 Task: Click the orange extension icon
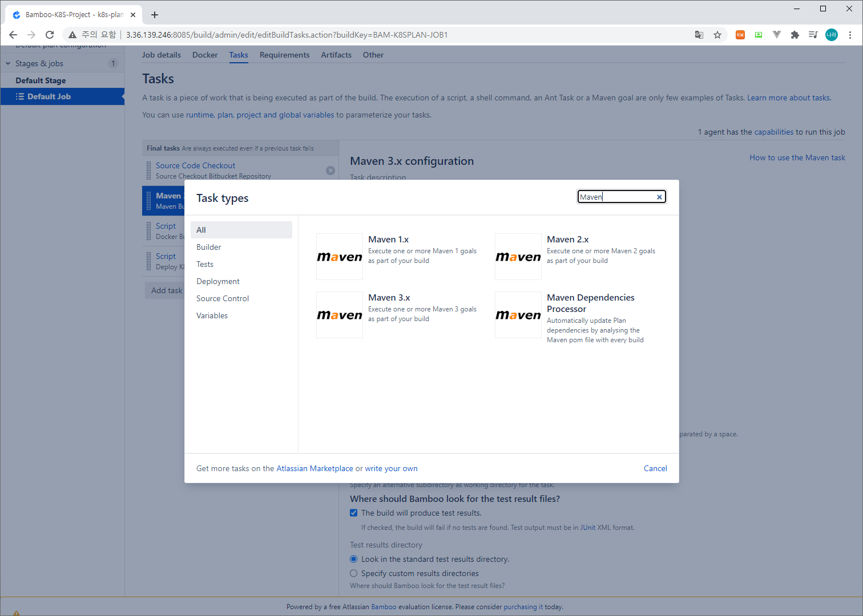tap(740, 35)
